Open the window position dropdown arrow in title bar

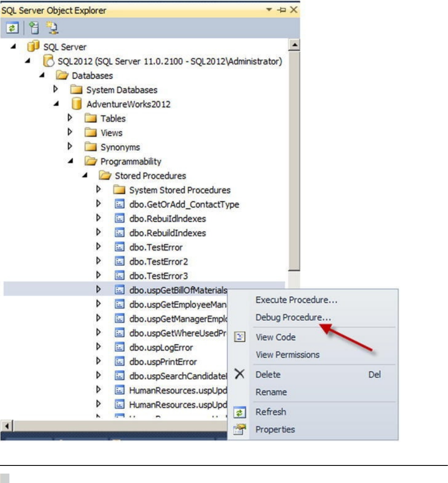[269, 9]
